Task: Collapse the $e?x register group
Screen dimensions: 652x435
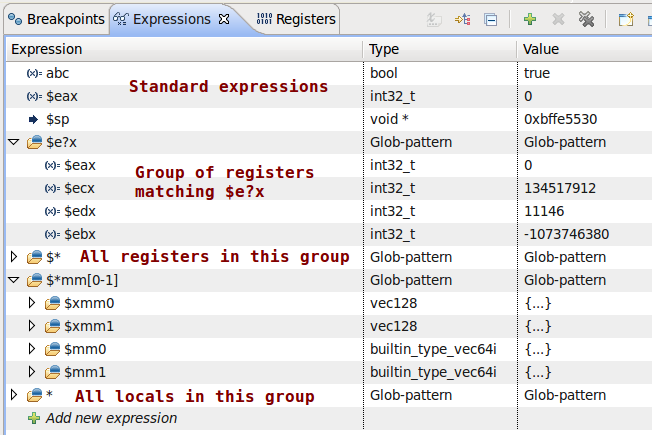Action: point(13,143)
